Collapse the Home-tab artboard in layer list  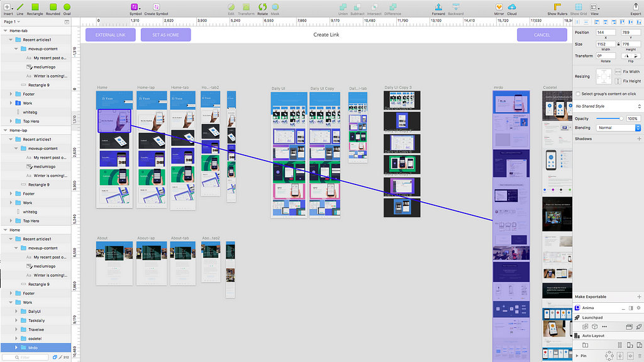click(5, 31)
